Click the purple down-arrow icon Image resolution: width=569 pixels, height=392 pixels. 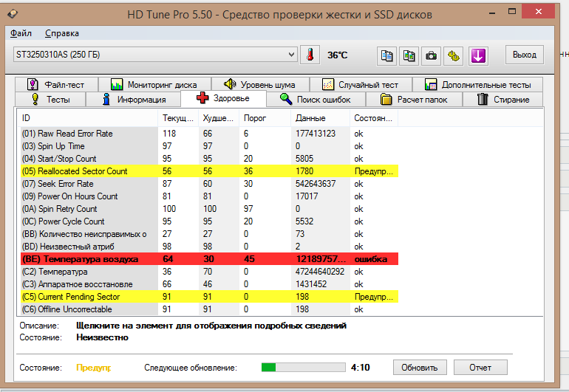tap(478, 56)
